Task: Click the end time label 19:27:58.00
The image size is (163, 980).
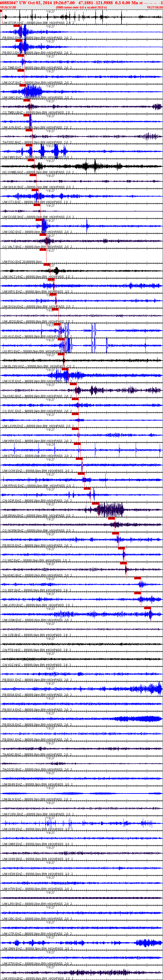Action: pyautogui.click(x=155, y=7)
